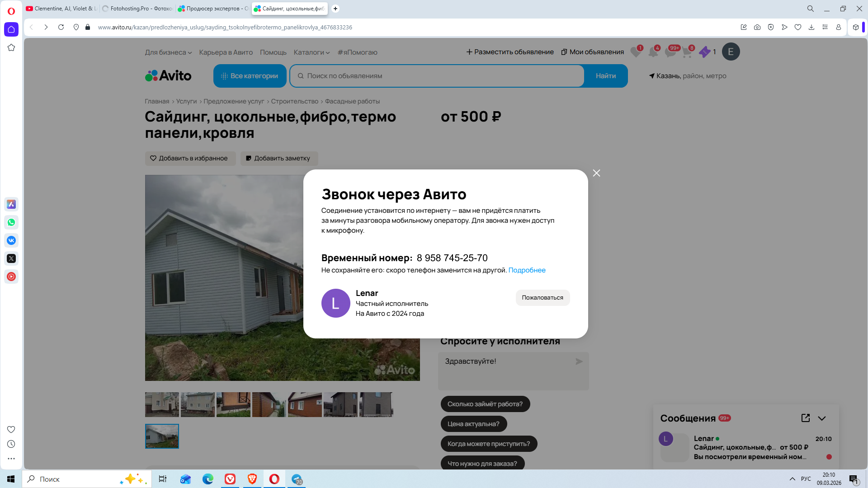Expand the Каталоги dropdown menu

(311, 52)
